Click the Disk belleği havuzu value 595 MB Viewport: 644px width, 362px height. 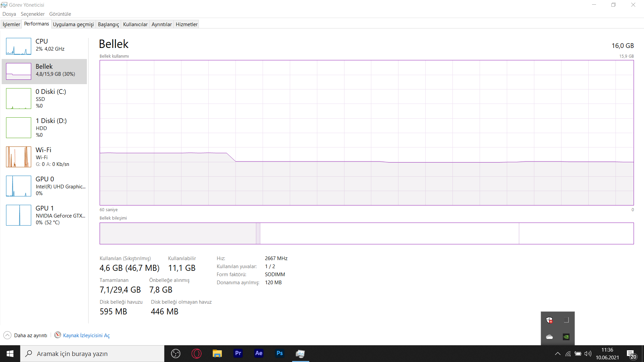pyautogui.click(x=113, y=311)
